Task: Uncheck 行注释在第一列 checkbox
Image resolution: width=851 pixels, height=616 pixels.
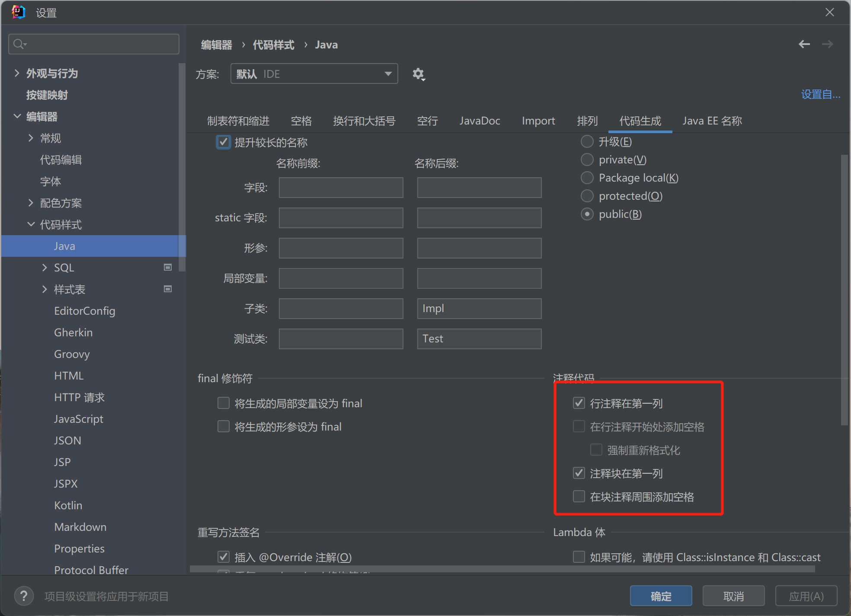Action: (579, 403)
